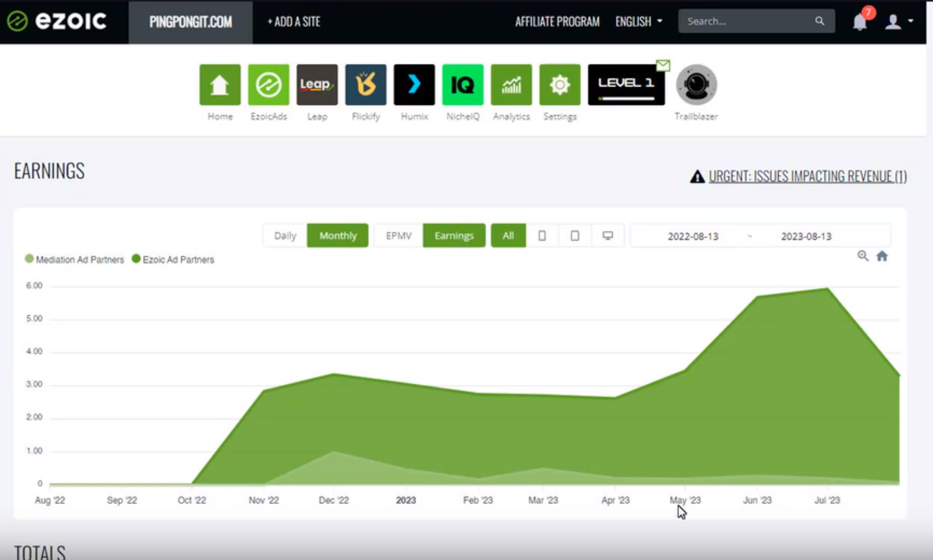This screenshot has width=933, height=560.
Task: Open the Flickify icon
Action: pos(366,85)
